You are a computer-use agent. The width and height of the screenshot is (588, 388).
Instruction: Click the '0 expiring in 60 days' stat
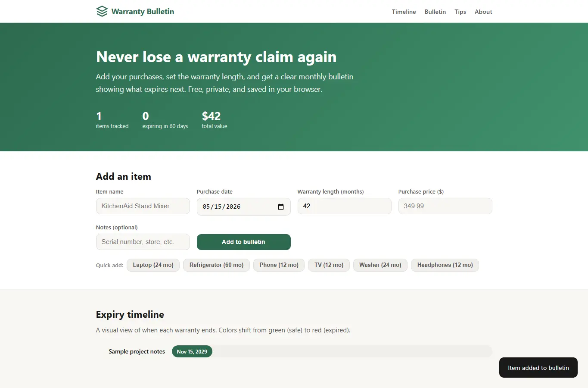(x=165, y=120)
